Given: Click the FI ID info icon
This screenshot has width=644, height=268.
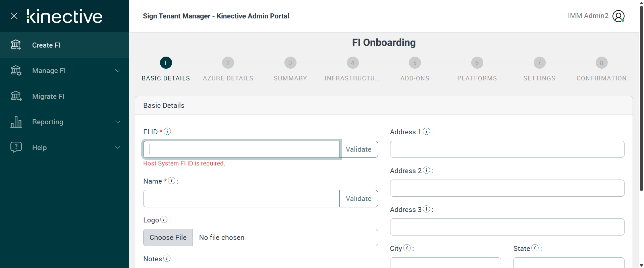Looking at the screenshot, I should click(x=167, y=131).
